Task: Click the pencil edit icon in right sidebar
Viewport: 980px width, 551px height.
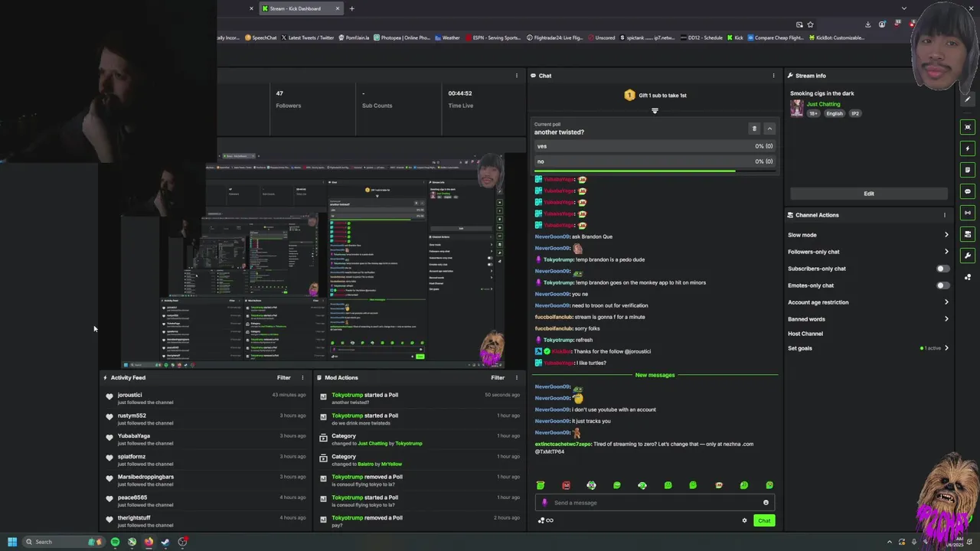Action: (x=968, y=99)
